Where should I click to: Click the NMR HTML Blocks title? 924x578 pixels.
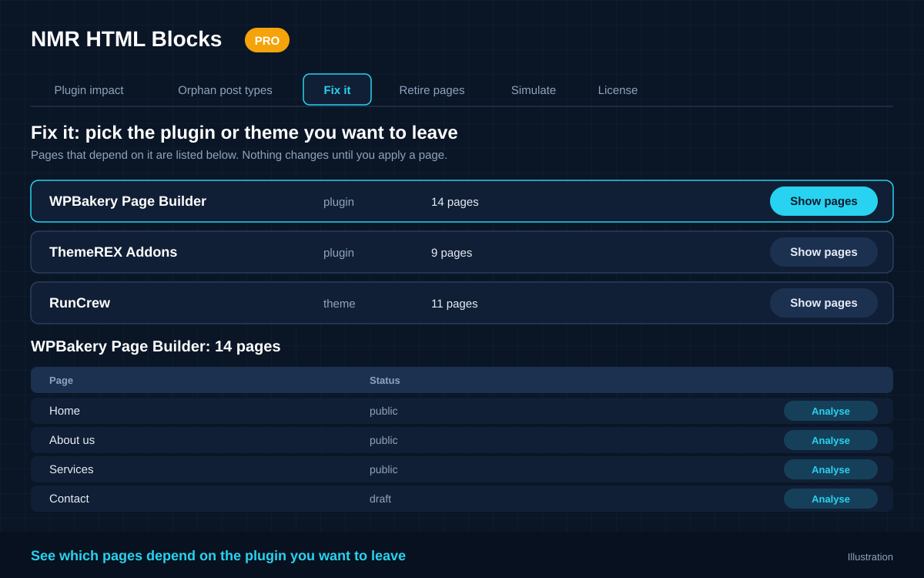(x=126, y=39)
